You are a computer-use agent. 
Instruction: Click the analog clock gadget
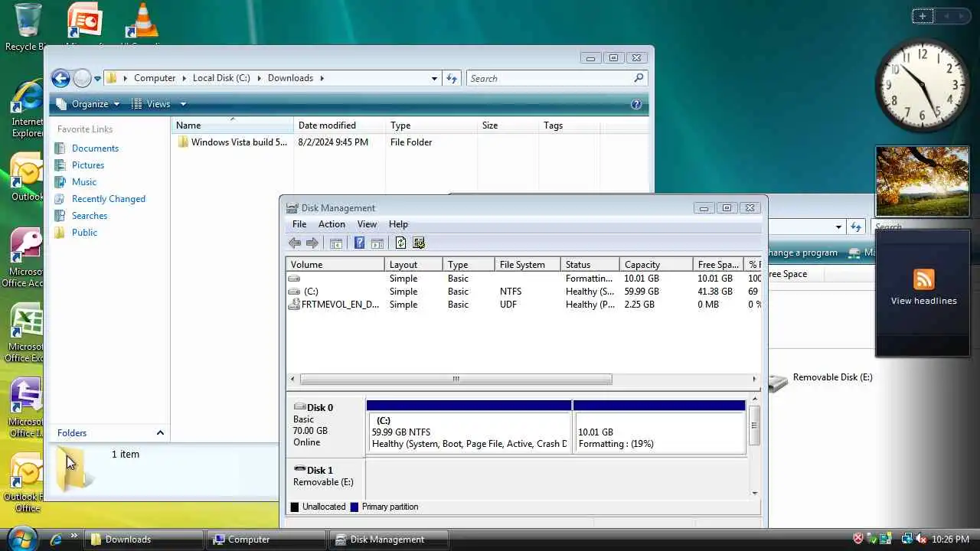pos(922,86)
